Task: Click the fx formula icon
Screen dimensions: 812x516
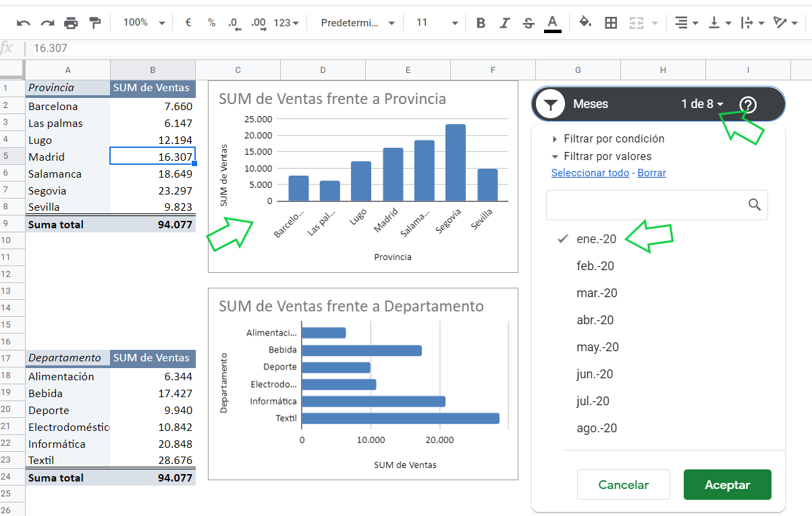Action: pyautogui.click(x=7, y=48)
